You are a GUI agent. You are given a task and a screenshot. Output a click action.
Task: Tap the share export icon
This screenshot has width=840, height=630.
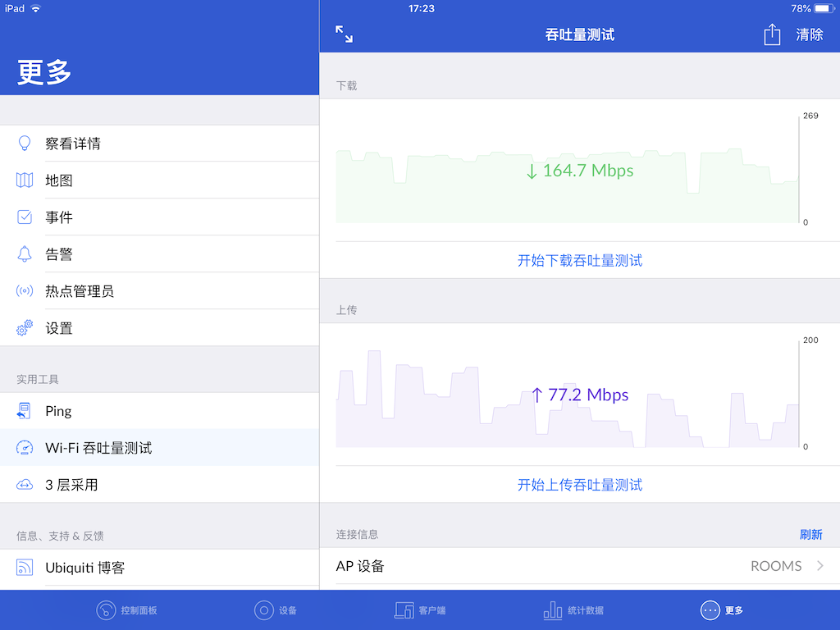pyautogui.click(x=772, y=34)
